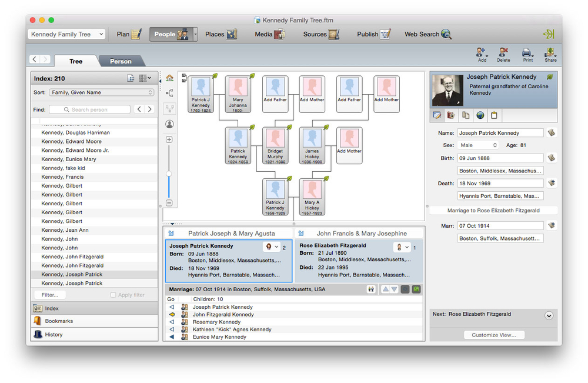
Task: Click Joseph Patrick Kennedy's photo thumbnail
Action: [447, 91]
